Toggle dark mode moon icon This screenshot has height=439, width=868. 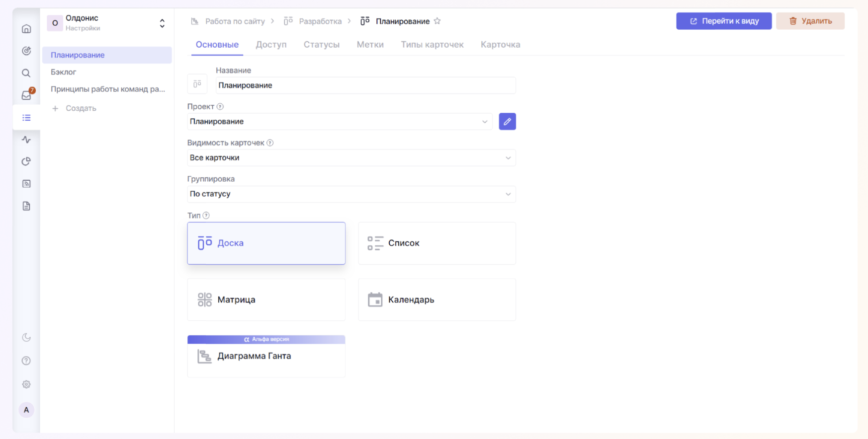click(26, 338)
